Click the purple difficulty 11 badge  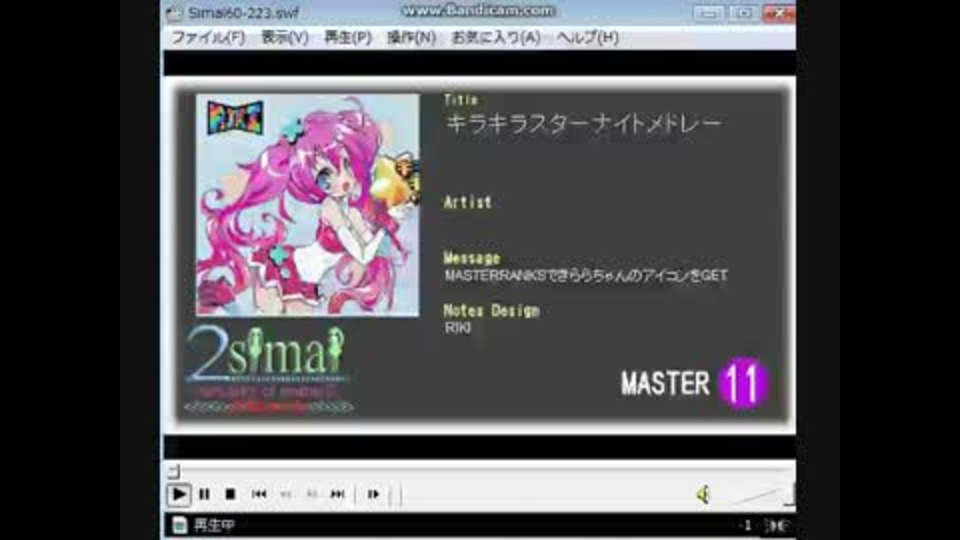pos(743,383)
